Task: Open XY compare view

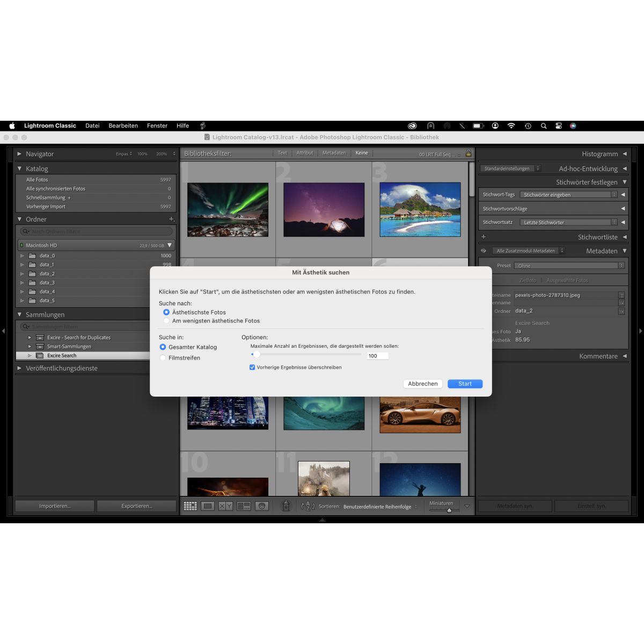Action: pos(225,506)
